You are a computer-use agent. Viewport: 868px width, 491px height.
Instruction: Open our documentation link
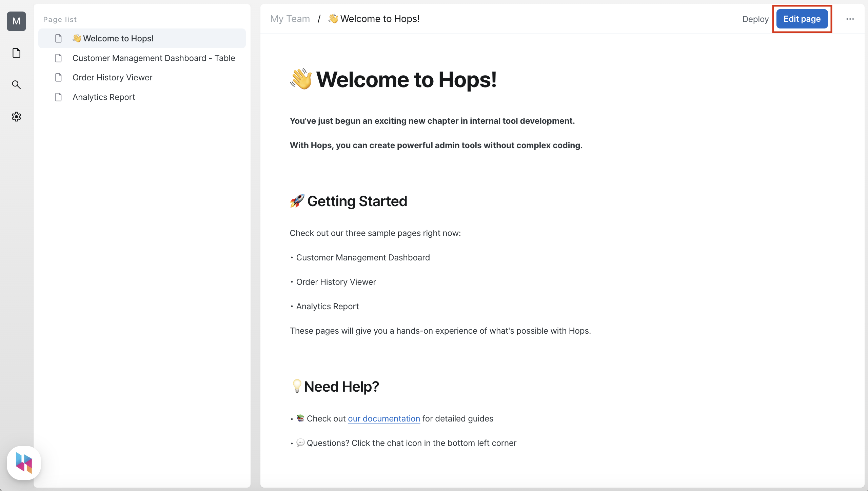pyautogui.click(x=384, y=419)
